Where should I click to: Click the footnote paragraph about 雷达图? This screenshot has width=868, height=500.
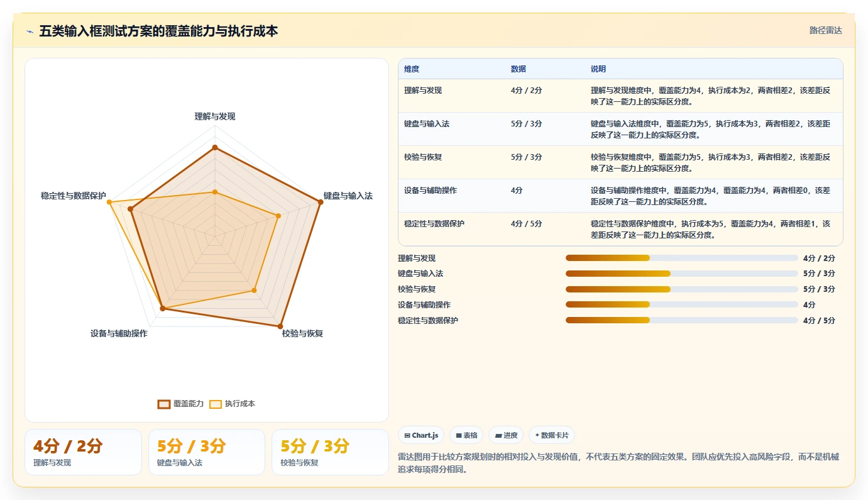tap(618, 463)
